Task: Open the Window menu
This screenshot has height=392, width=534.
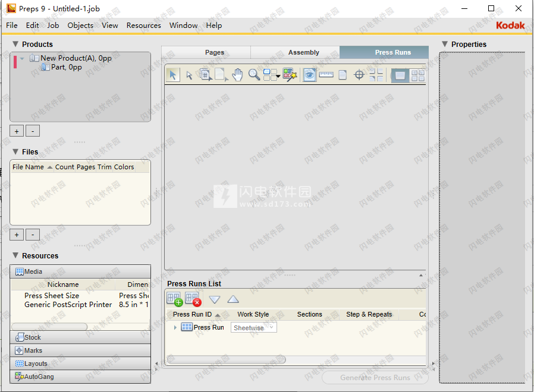Action: tap(184, 26)
